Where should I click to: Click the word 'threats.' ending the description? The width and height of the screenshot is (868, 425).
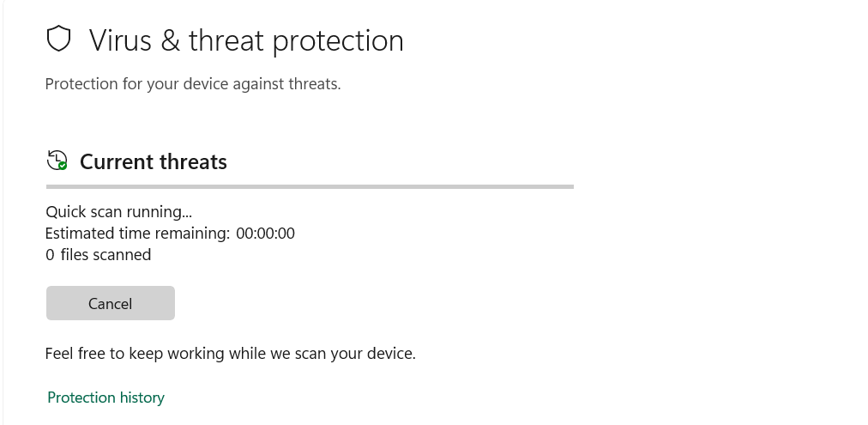(315, 84)
